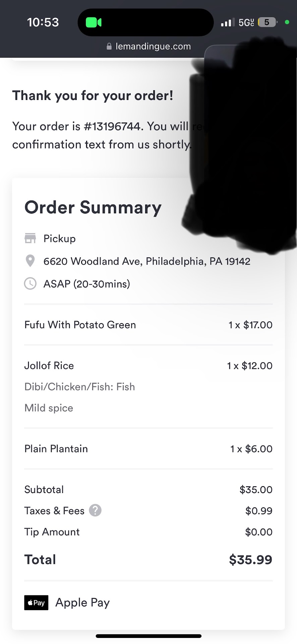Tap the location pin icon

coord(30,261)
